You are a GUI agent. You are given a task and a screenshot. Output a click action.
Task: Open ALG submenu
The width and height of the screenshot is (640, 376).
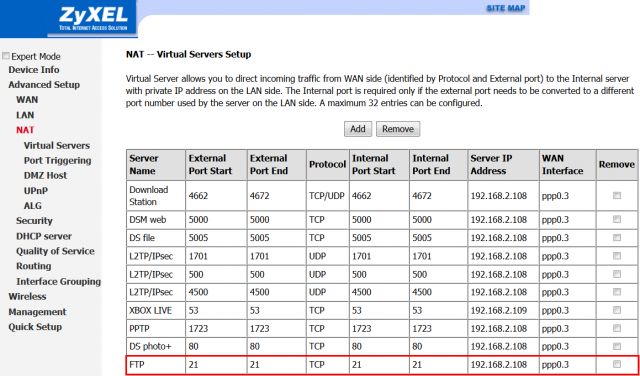[33, 206]
